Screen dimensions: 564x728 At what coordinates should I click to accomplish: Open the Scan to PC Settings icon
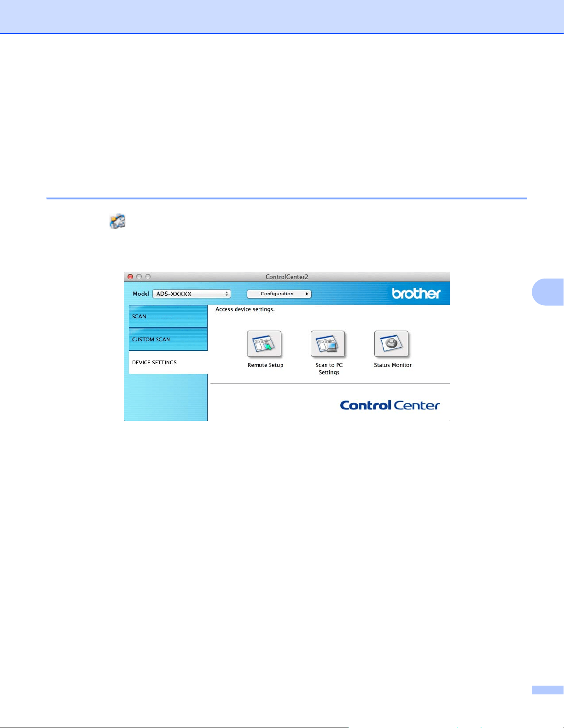(328, 344)
